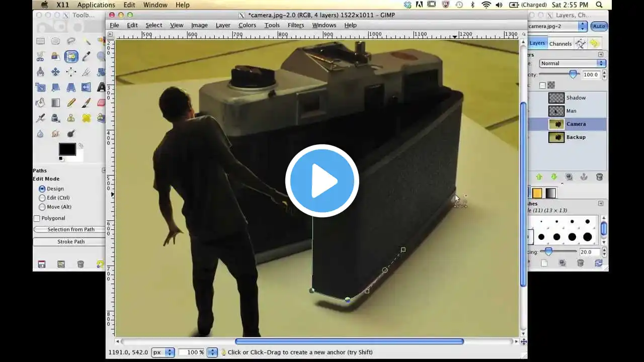Open the camera.jpg-2 image selector dropdown
This screenshot has width=644, height=362.
click(557, 26)
